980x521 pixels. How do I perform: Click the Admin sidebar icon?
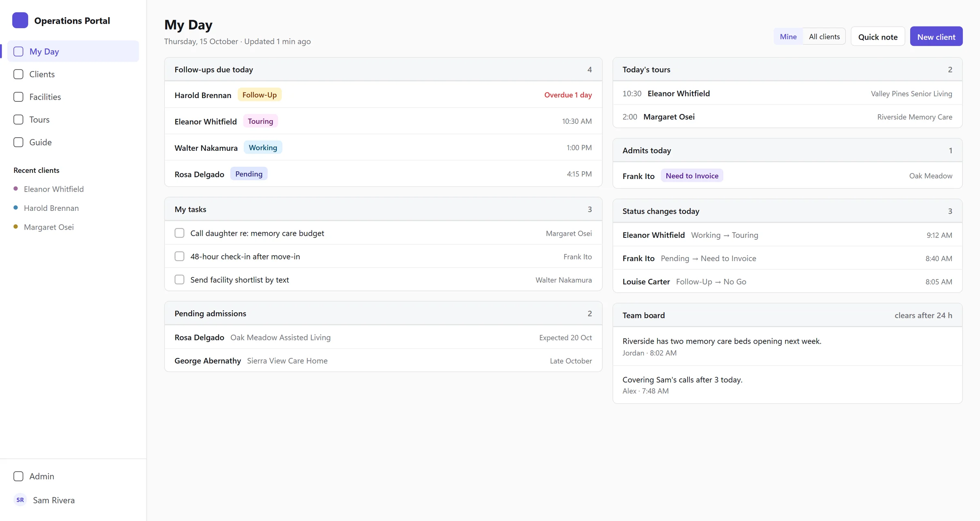(x=18, y=476)
